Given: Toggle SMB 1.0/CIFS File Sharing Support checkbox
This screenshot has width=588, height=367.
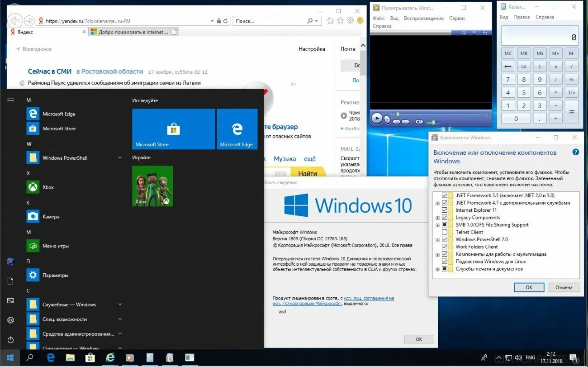Looking at the screenshot, I should click(445, 225).
